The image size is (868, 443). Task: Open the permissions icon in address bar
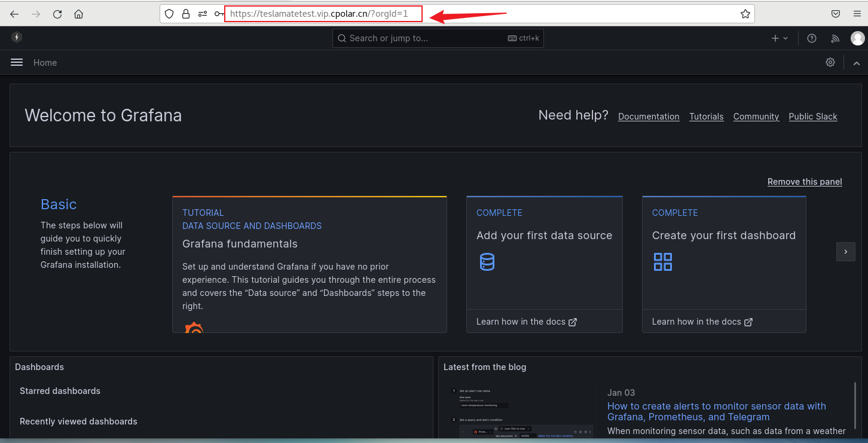[203, 14]
